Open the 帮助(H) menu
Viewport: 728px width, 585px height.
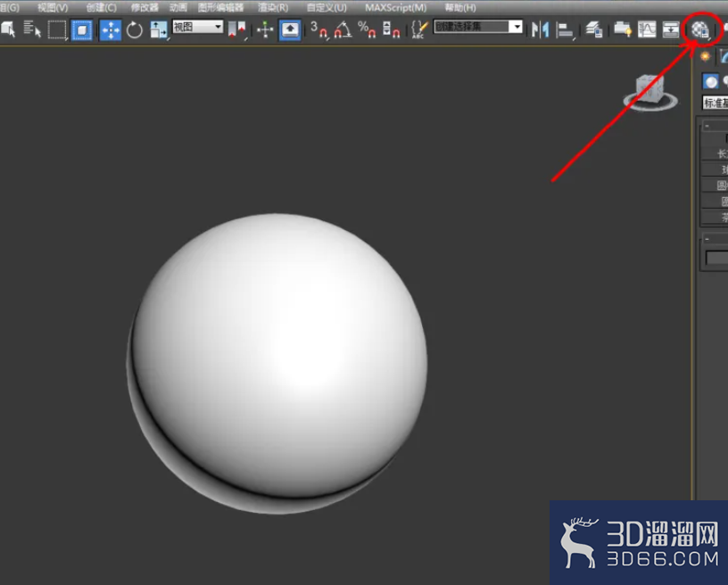point(460,7)
